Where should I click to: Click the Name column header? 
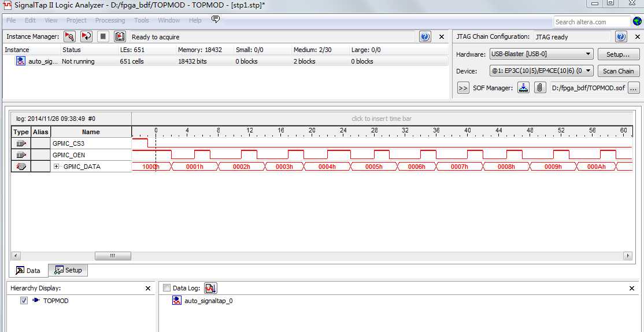click(91, 132)
